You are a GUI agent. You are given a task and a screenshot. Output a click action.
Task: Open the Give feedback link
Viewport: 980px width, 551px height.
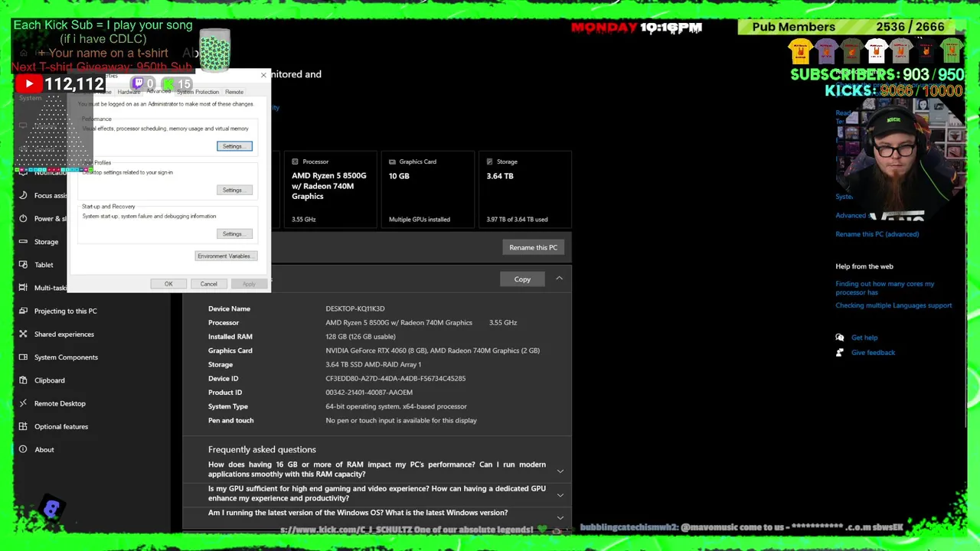pos(873,353)
